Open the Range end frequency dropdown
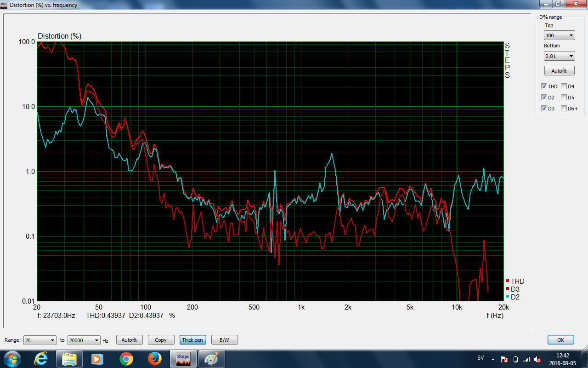Viewport: 588px width, 368px height. (x=84, y=340)
